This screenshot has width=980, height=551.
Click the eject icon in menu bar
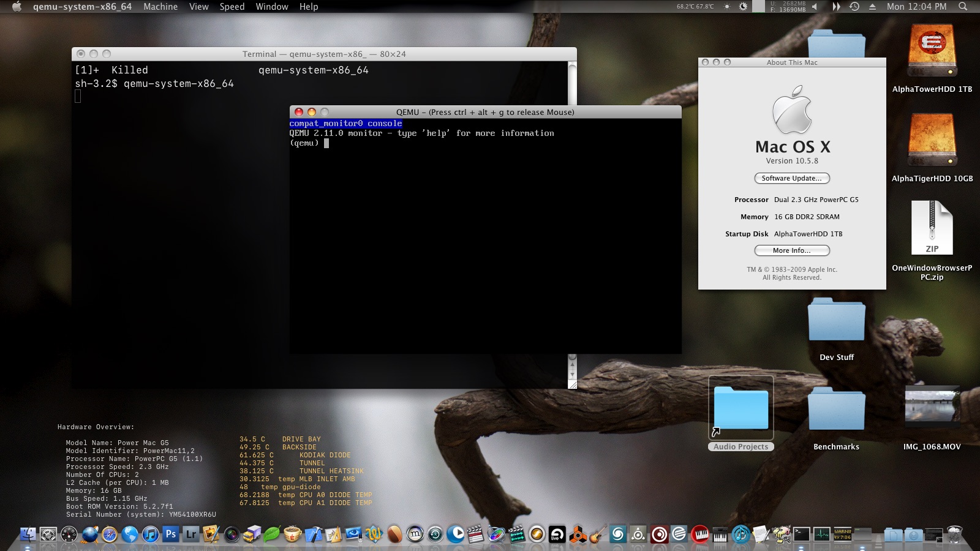click(x=872, y=6)
